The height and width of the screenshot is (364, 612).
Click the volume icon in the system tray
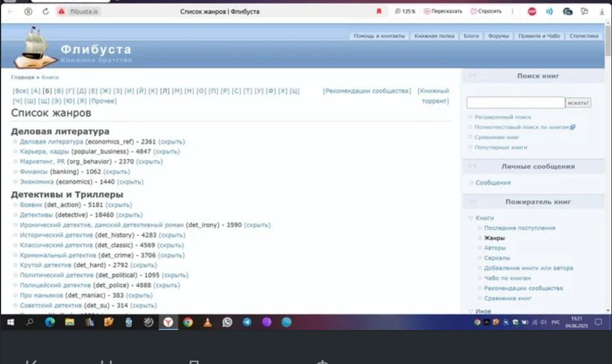543,322
